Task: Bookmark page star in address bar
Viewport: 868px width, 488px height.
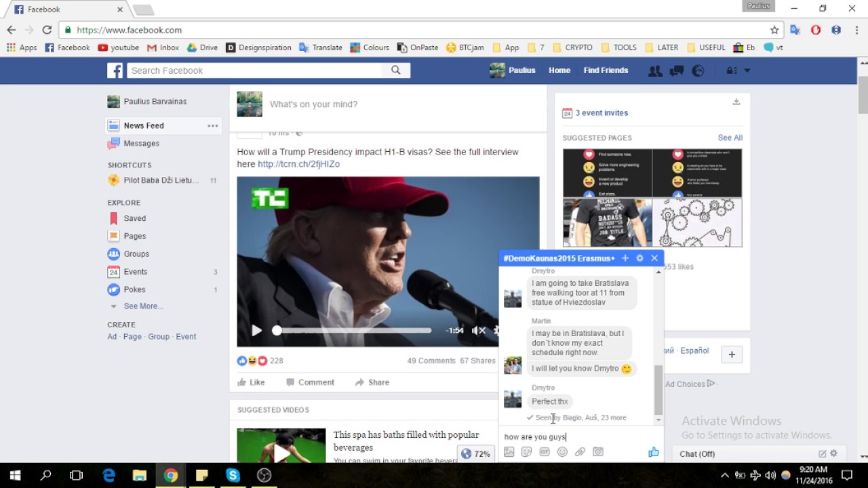Action: (774, 30)
